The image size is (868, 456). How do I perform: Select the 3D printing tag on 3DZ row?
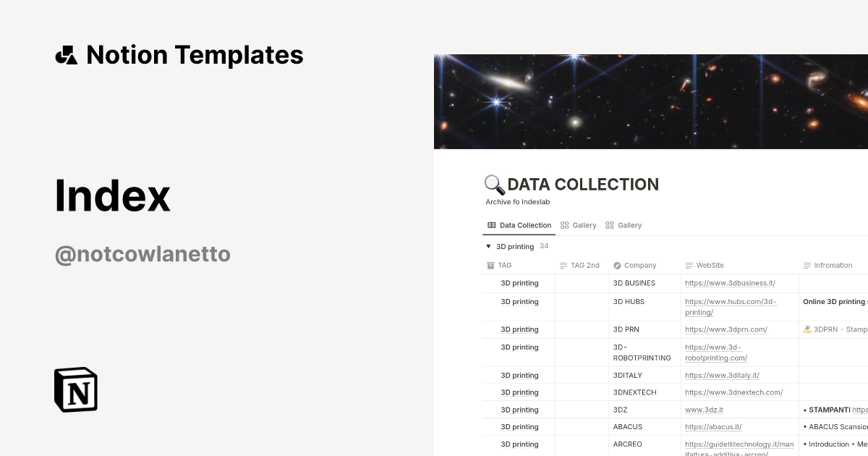[x=520, y=409]
